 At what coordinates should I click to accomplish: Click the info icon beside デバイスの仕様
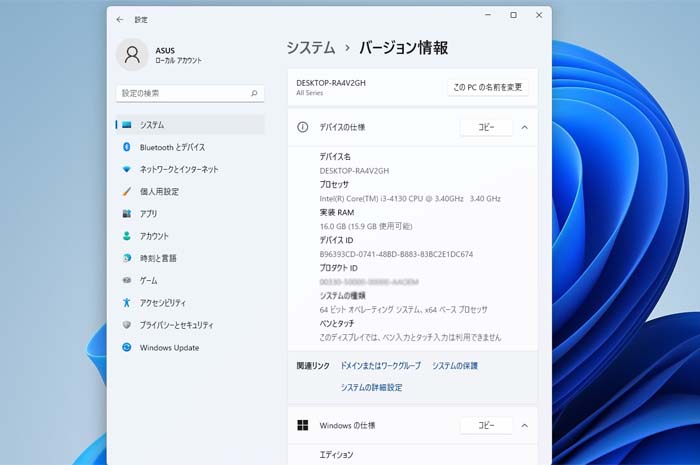pos(303,127)
